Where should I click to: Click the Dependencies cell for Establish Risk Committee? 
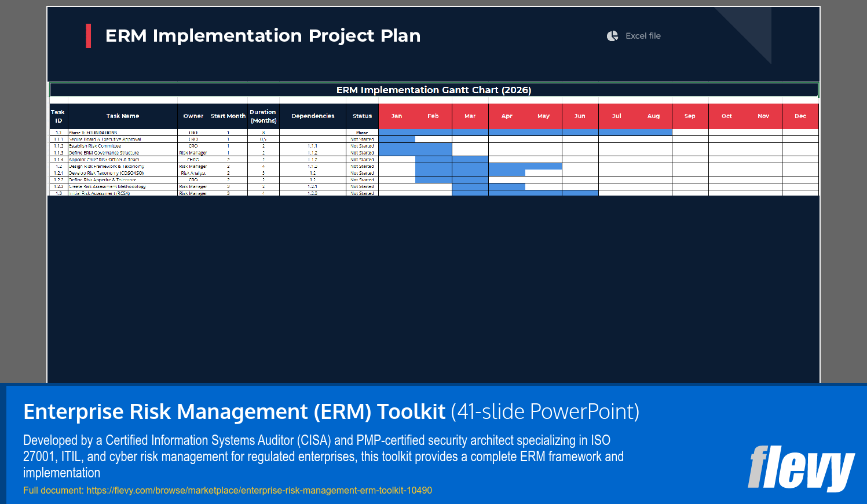313,146
